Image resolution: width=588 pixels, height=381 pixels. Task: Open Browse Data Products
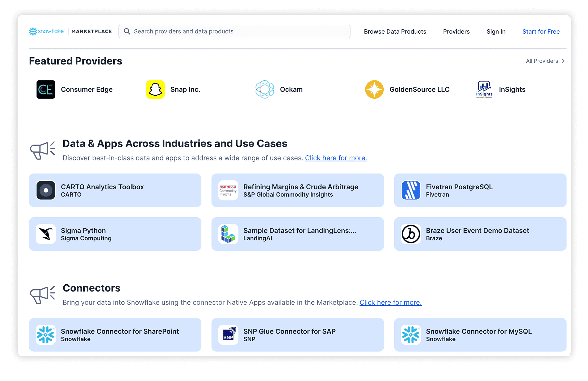coord(395,31)
